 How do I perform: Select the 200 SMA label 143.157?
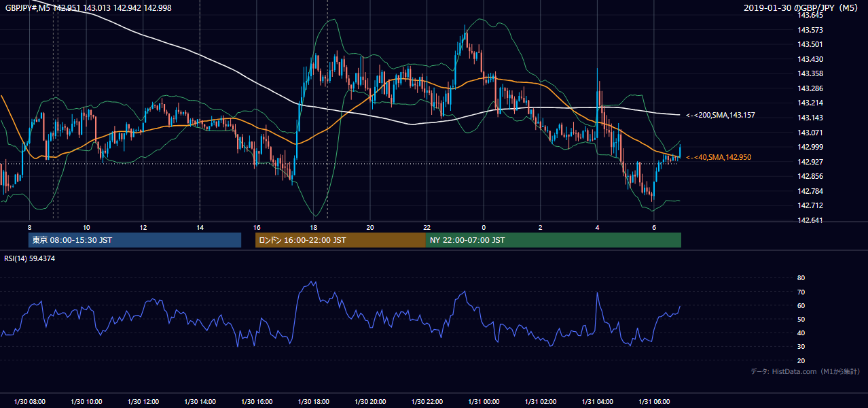(x=720, y=115)
